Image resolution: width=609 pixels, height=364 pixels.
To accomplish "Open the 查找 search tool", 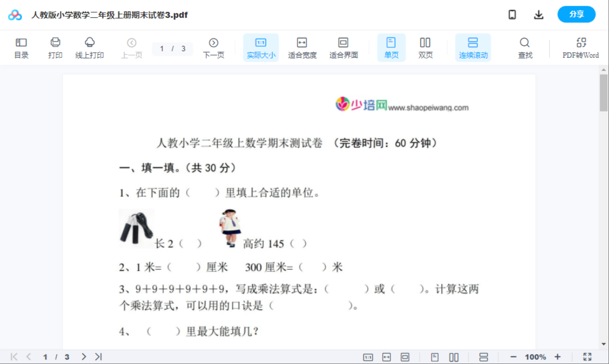I will click(x=525, y=47).
